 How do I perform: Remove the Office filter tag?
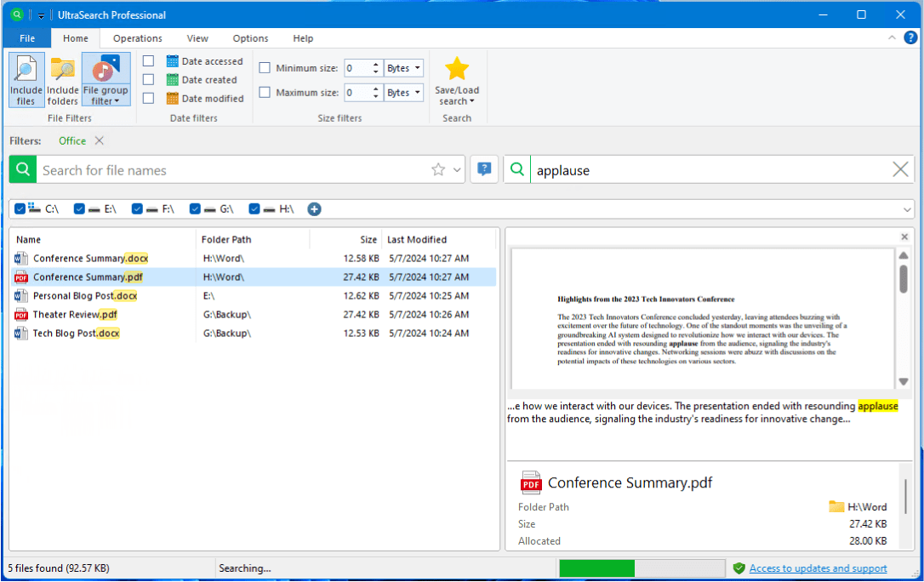tap(100, 140)
